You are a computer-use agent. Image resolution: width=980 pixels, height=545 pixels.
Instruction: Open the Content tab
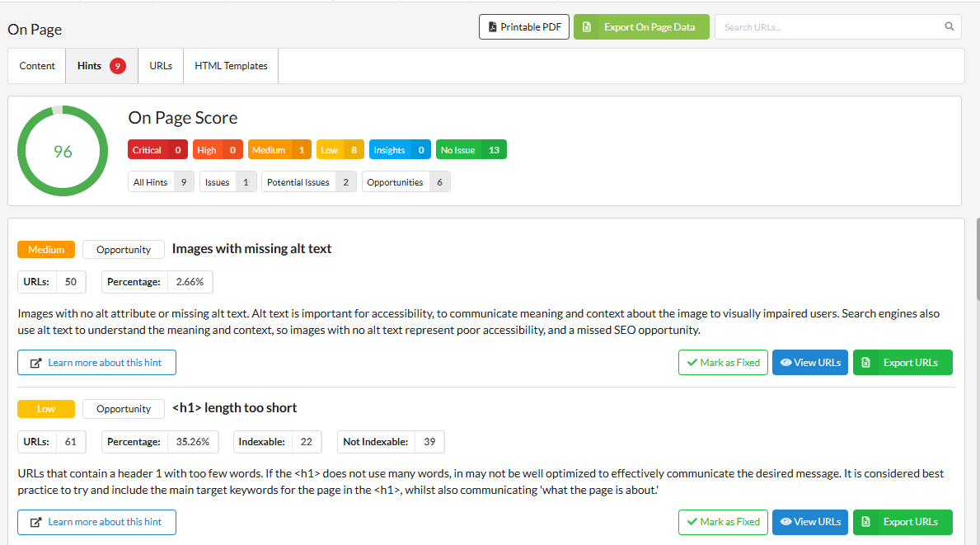(x=37, y=66)
